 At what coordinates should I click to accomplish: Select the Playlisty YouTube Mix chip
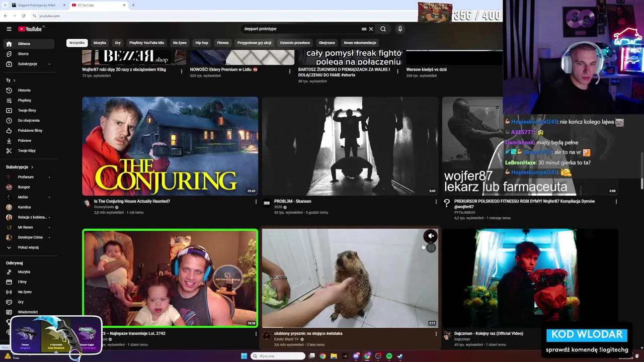click(x=146, y=43)
